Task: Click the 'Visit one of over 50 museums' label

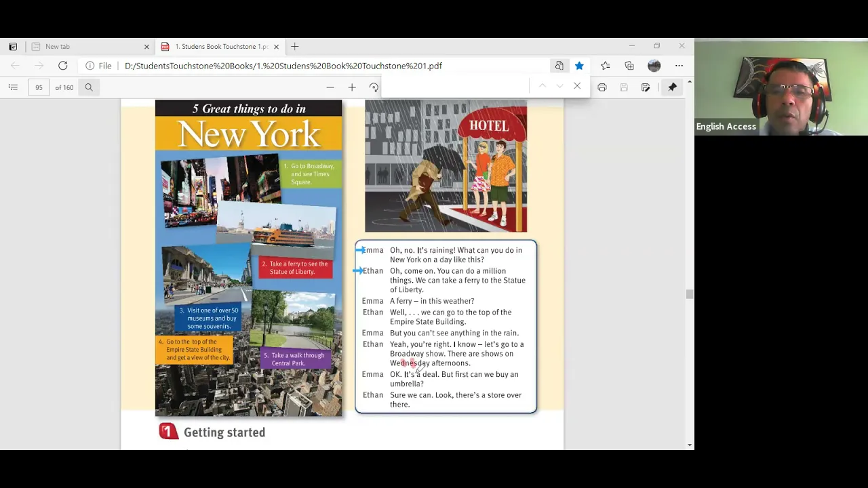Action: (x=209, y=319)
